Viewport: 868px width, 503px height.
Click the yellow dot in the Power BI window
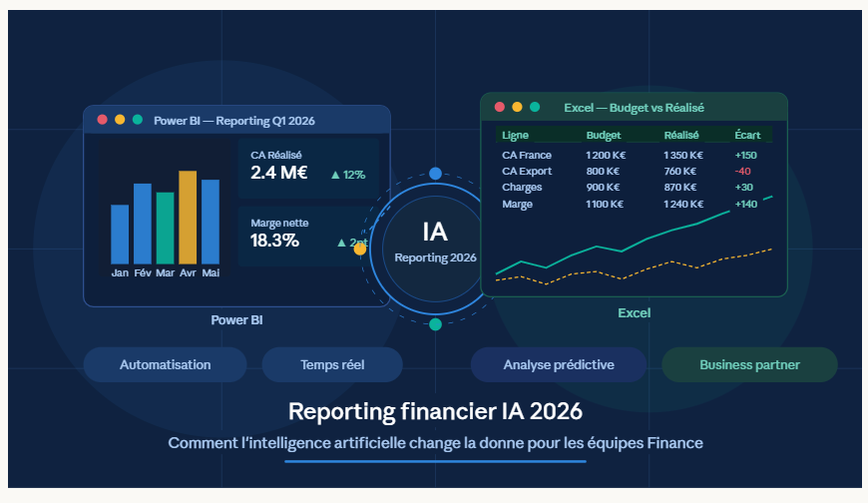point(120,120)
